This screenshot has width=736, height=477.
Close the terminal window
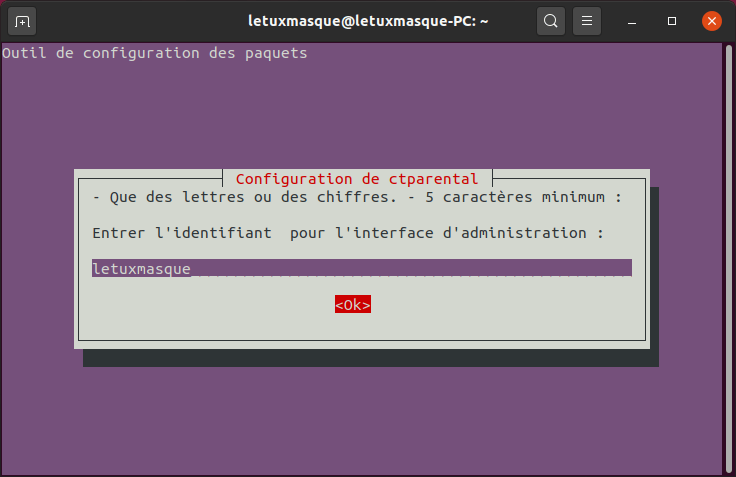712,21
